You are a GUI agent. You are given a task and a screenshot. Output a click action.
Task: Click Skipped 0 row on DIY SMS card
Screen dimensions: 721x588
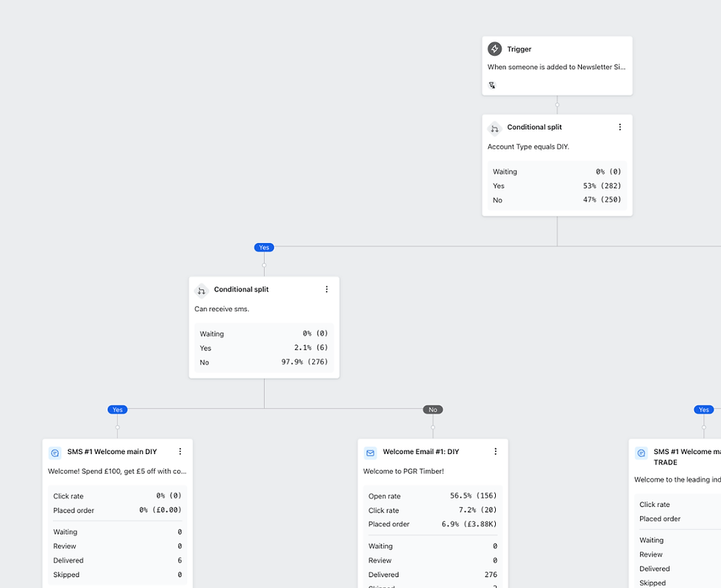click(x=117, y=575)
